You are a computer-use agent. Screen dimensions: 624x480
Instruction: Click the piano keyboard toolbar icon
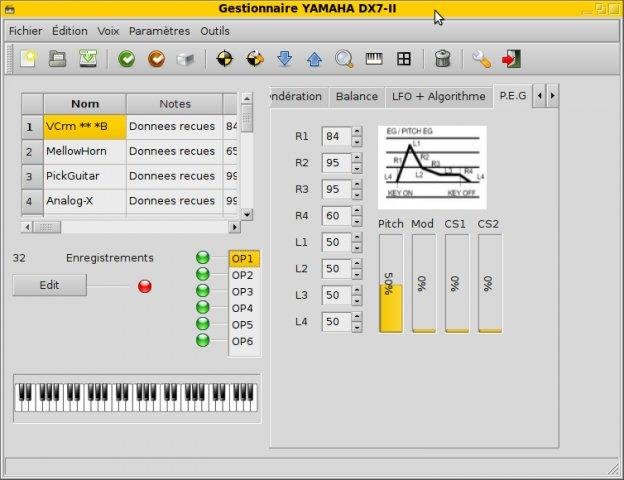click(x=374, y=59)
